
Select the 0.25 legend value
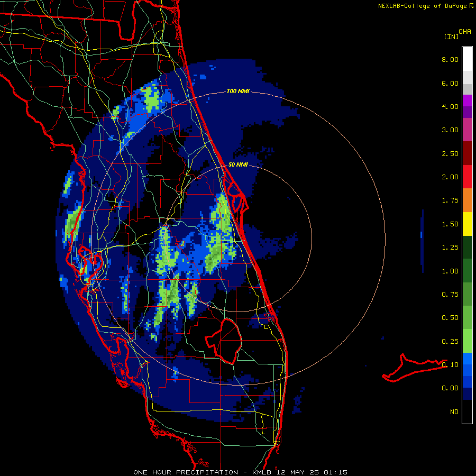click(450, 342)
